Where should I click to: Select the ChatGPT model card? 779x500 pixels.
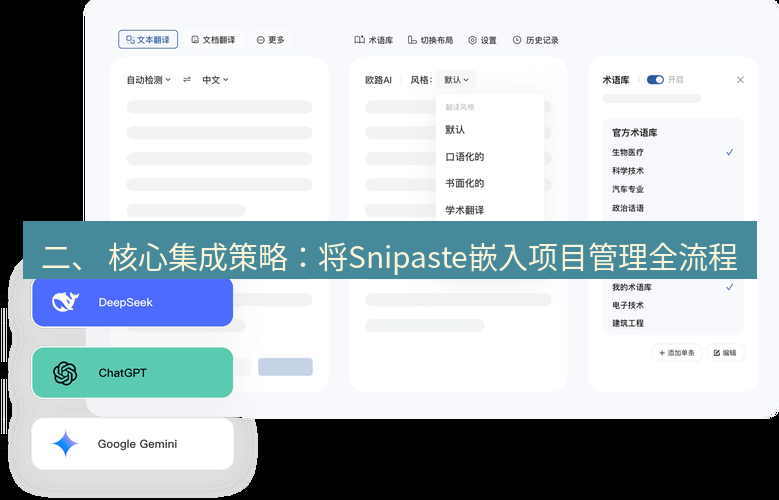coord(133,373)
